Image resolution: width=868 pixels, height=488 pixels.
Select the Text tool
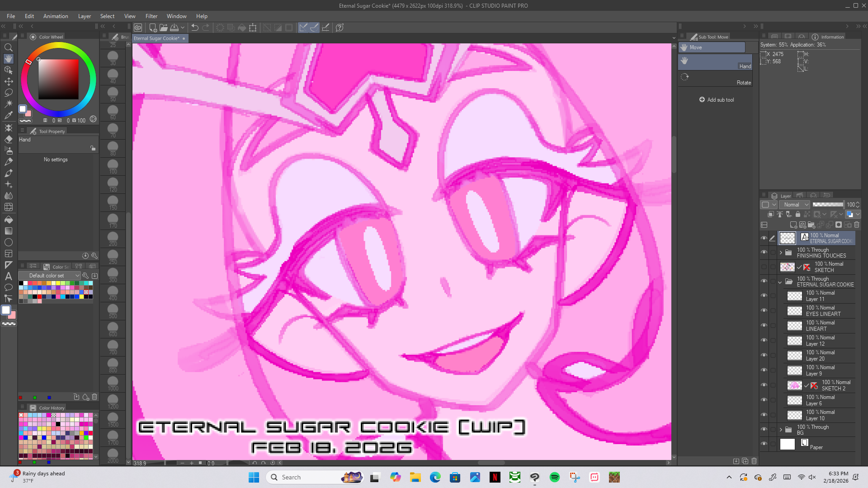click(x=8, y=276)
